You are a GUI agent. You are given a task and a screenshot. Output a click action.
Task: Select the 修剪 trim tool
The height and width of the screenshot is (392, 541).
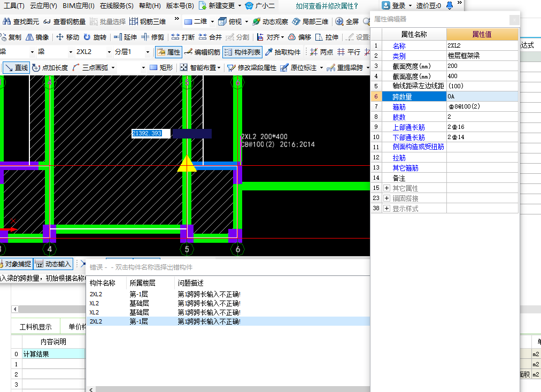[x=152, y=37]
